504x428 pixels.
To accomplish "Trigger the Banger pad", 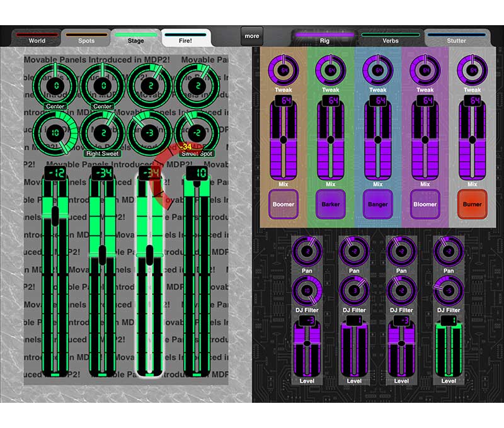I will click(x=377, y=204).
